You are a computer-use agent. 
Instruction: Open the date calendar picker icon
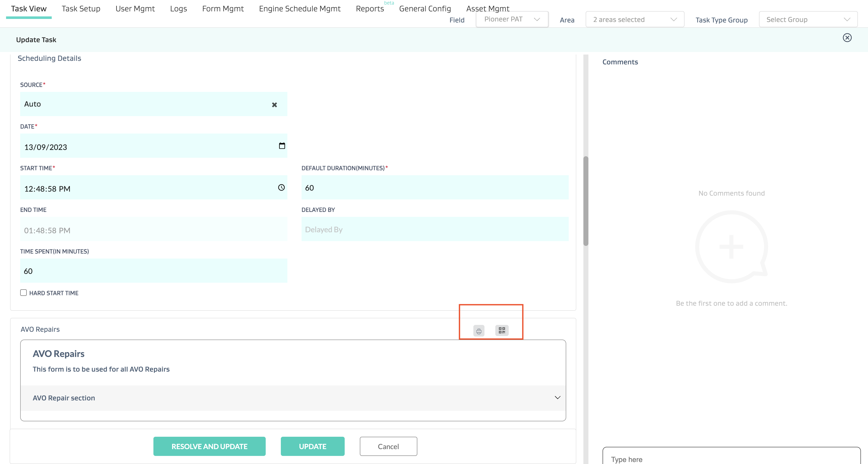282,146
